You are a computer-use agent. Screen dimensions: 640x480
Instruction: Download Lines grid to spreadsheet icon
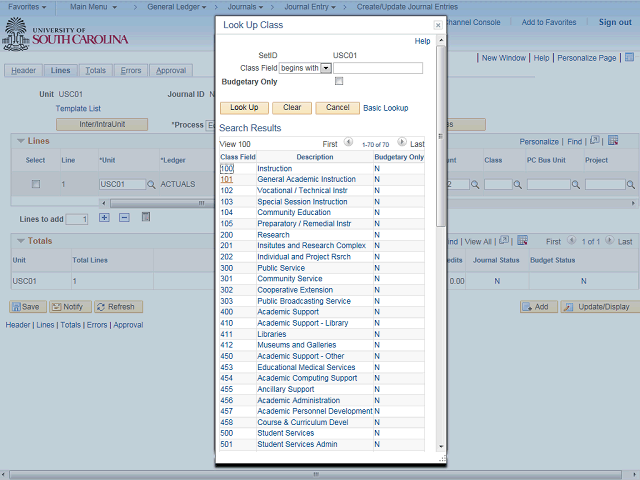tap(613, 140)
